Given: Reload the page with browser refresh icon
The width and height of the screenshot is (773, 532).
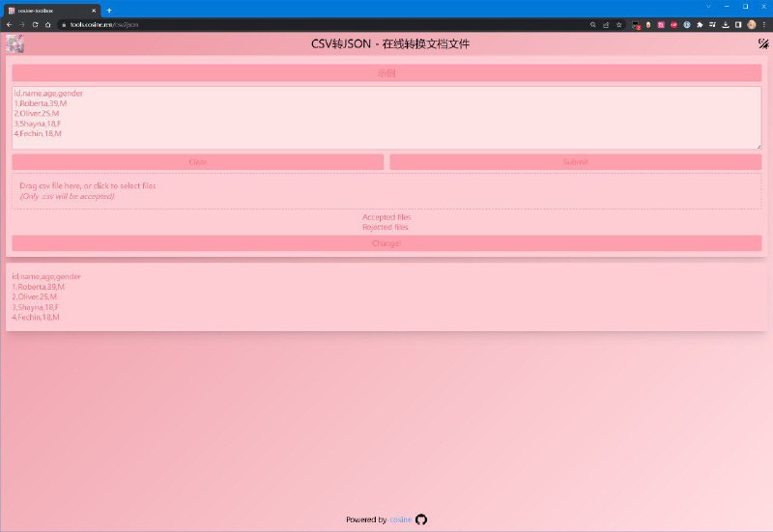Looking at the screenshot, I should [x=36, y=24].
